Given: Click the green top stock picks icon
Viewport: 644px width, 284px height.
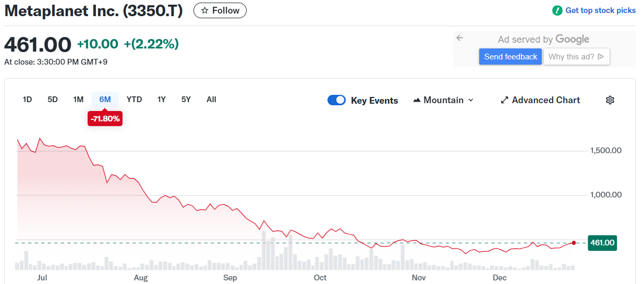Looking at the screenshot, I should tap(557, 10).
